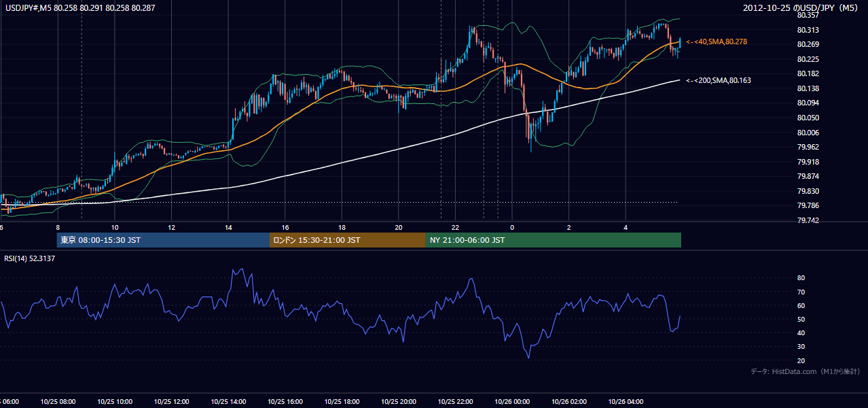Click price axis value 80.357
This screenshot has width=868, height=408.
(x=808, y=15)
